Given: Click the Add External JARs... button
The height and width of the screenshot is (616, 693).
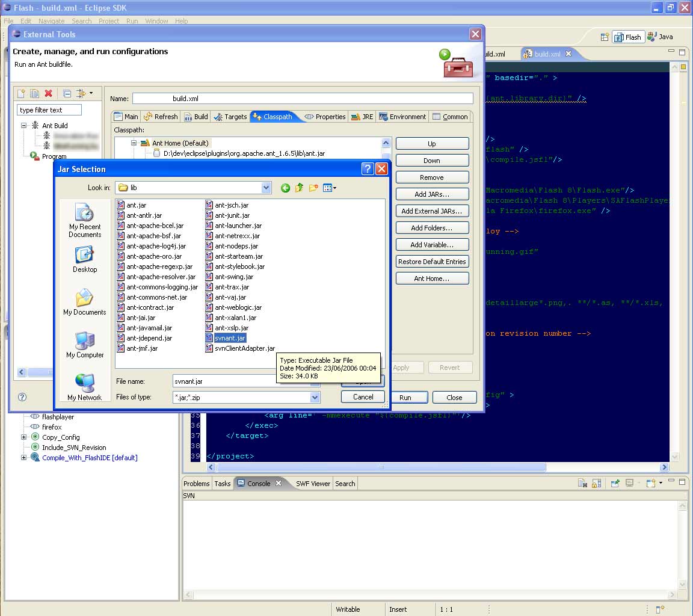Looking at the screenshot, I should (x=432, y=211).
